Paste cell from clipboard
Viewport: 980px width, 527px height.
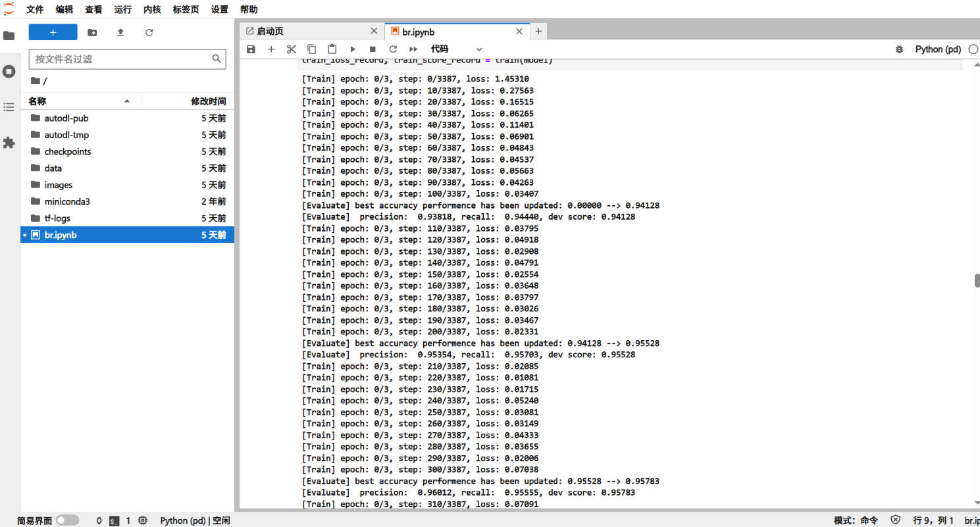(x=332, y=49)
